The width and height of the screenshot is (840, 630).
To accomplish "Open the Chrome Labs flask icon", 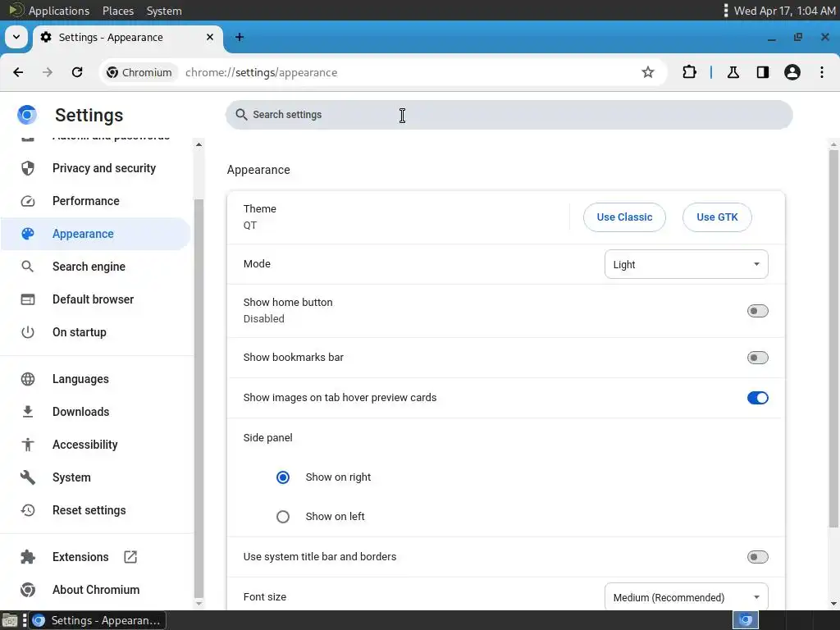I will (x=733, y=72).
